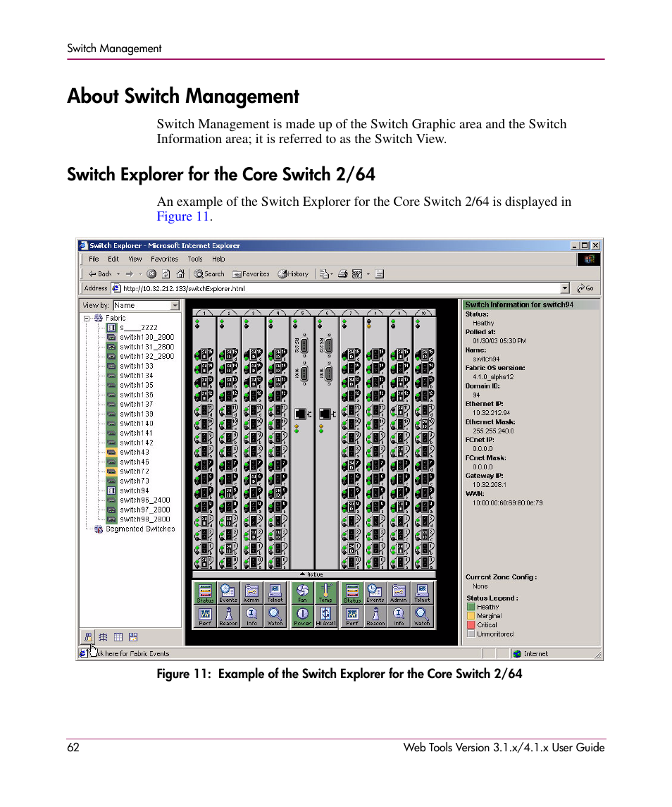Launch Telnet from the left switch panel
The width and height of the screenshot is (672, 807).
point(275,593)
